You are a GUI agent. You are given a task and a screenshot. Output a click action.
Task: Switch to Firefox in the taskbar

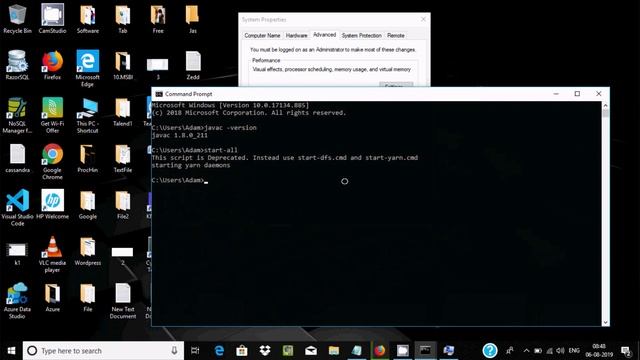pos(380,351)
